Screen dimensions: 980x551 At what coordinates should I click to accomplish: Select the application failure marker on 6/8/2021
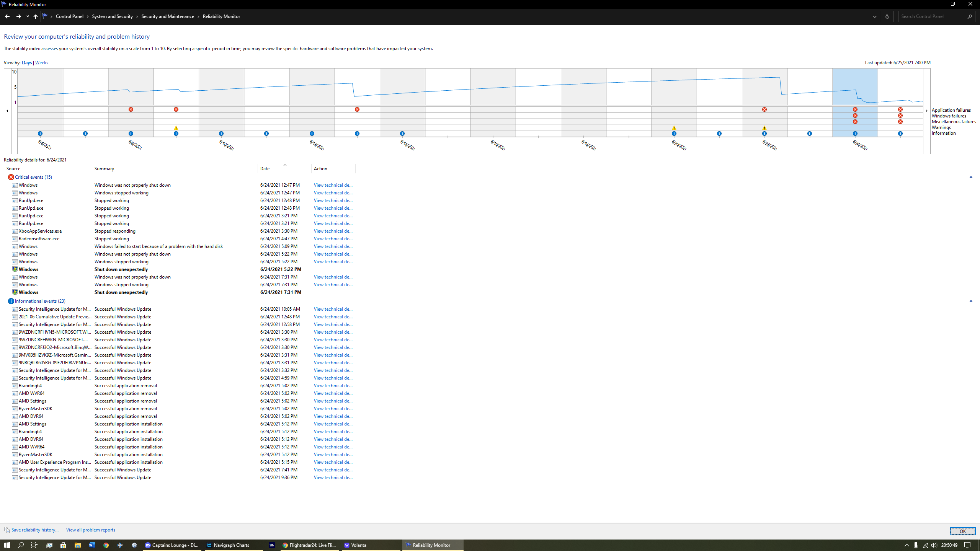[131, 109]
